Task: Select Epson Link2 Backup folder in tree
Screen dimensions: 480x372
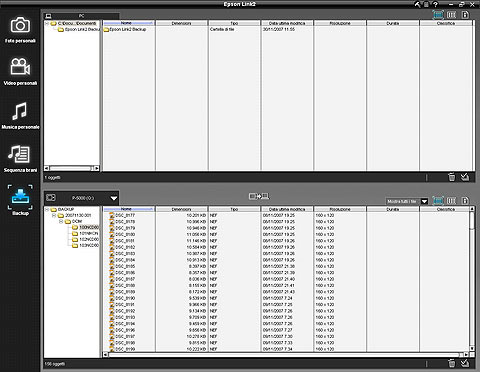Action: pyautogui.click(x=79, y=29)
